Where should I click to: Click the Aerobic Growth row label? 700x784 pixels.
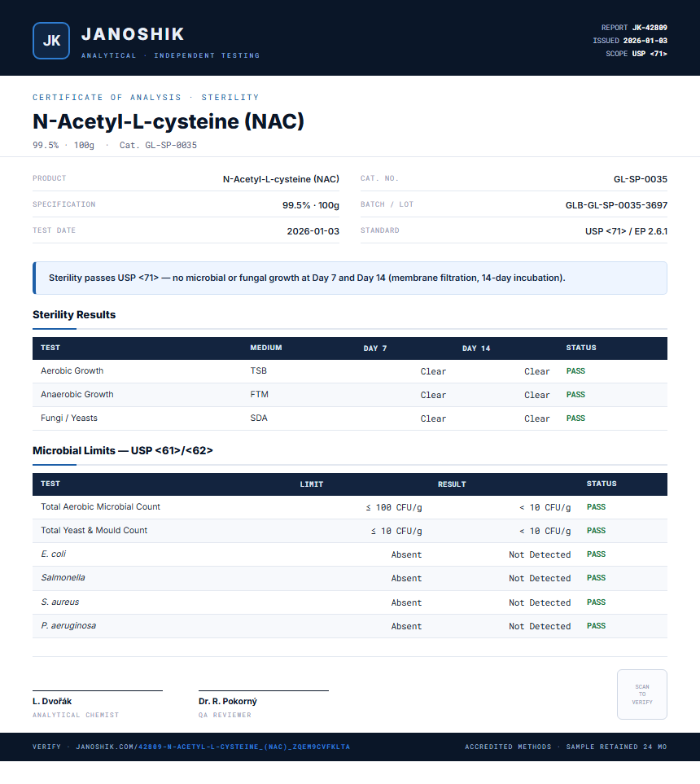tap(72, 371)
